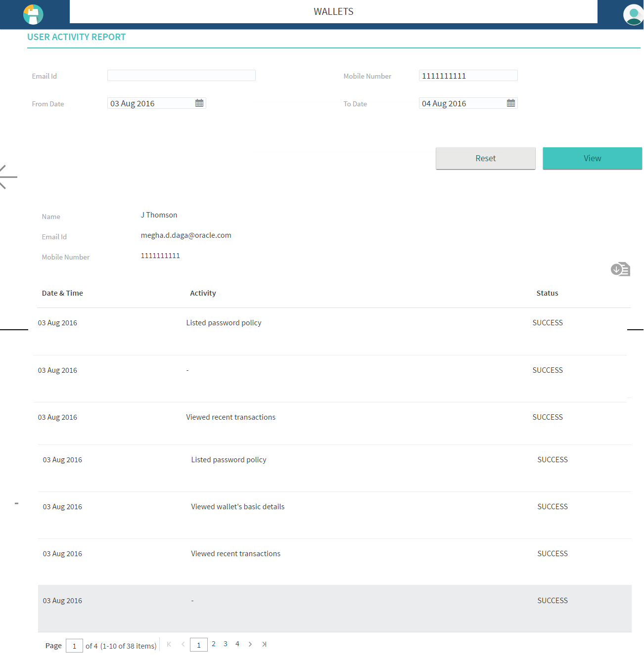
Task: Go to the next page chevron
Action: click(x=250, y=644)
